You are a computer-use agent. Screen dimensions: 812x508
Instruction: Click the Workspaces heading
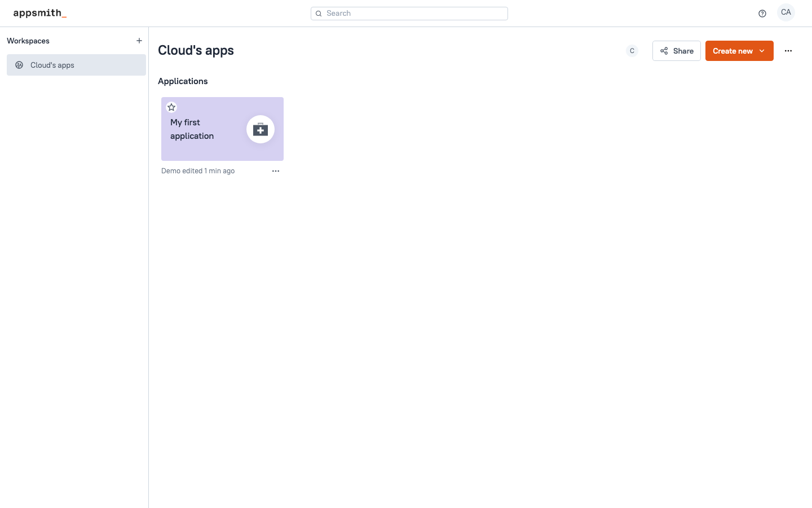tap(28, 41)
